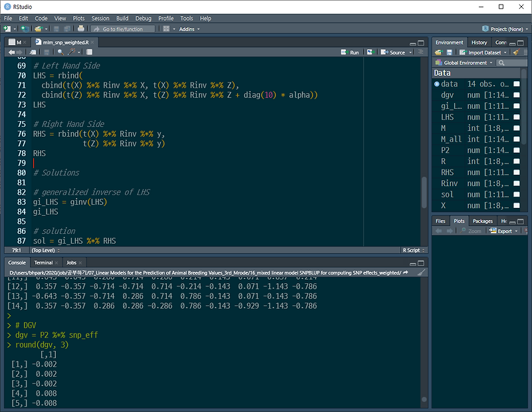532x412 pixels.
Task: Clear workspace objects with the broom icon
Action: (x=516, y=52)
